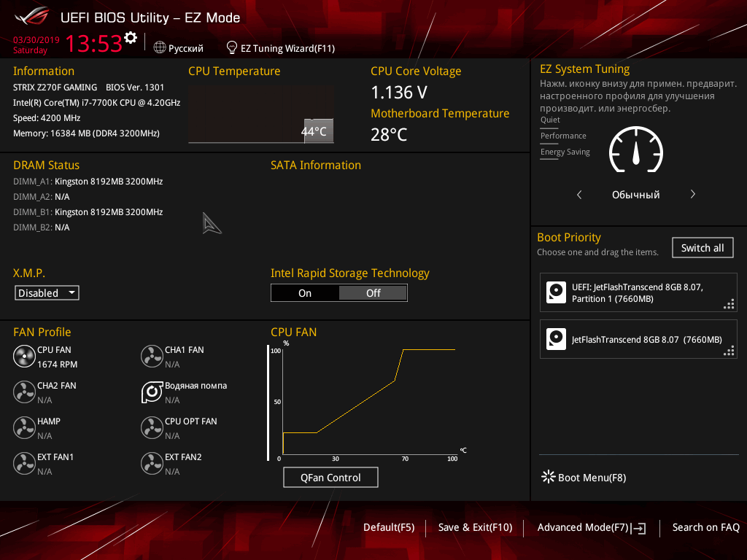
Task: Select the EXT FAN1 fan icon
Action: pyautogui.click(x=24, y=463)
